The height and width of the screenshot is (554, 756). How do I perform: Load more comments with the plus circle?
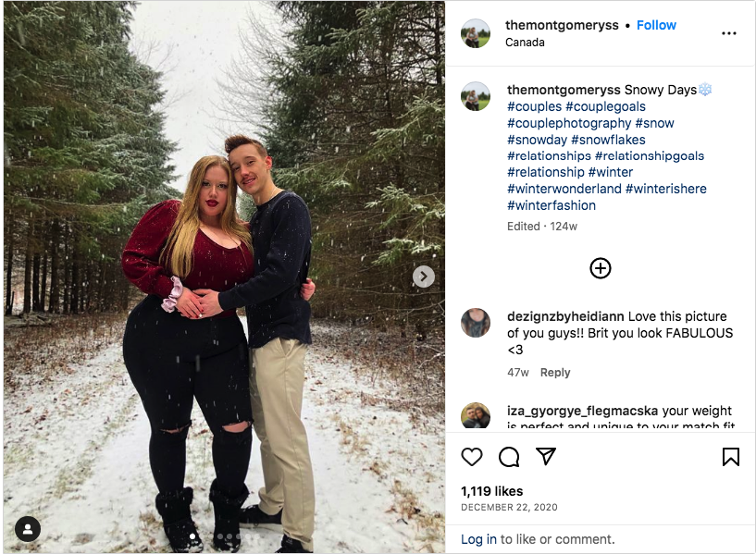(601, 268)
